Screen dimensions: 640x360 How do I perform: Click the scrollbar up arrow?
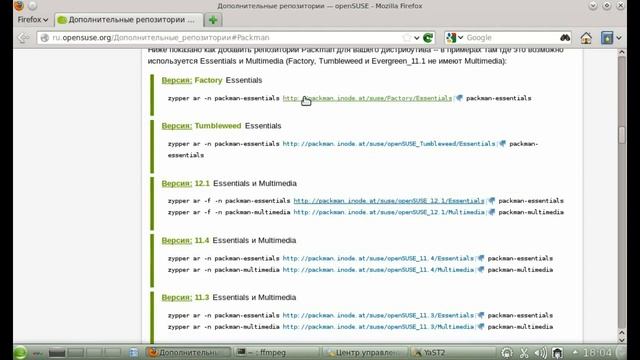coord(622,52)
